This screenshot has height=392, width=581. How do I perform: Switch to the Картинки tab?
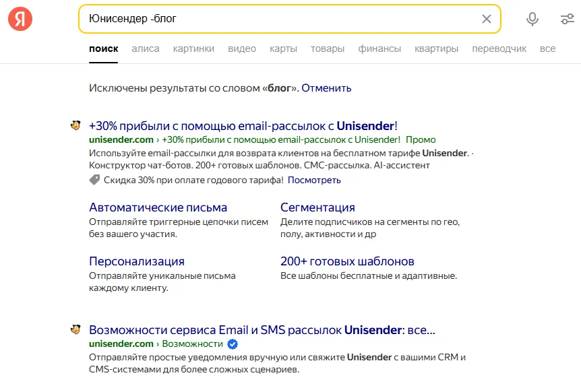[x=193, y=48]
